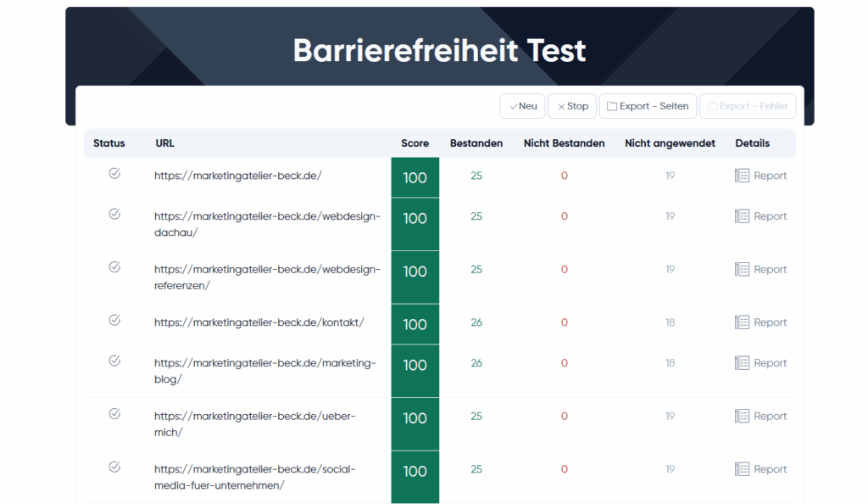
Task: Click score 100 of kontakt row
Action: 415,324
